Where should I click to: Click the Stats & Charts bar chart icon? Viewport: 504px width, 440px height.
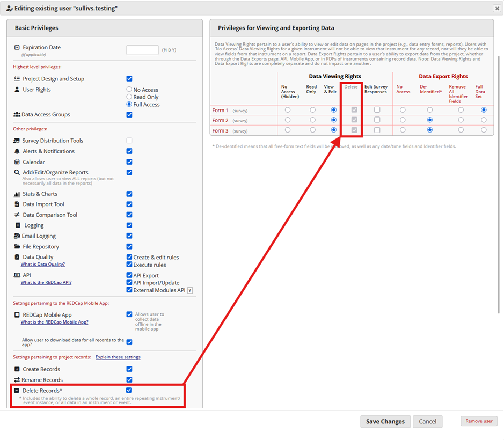[17, 194]
